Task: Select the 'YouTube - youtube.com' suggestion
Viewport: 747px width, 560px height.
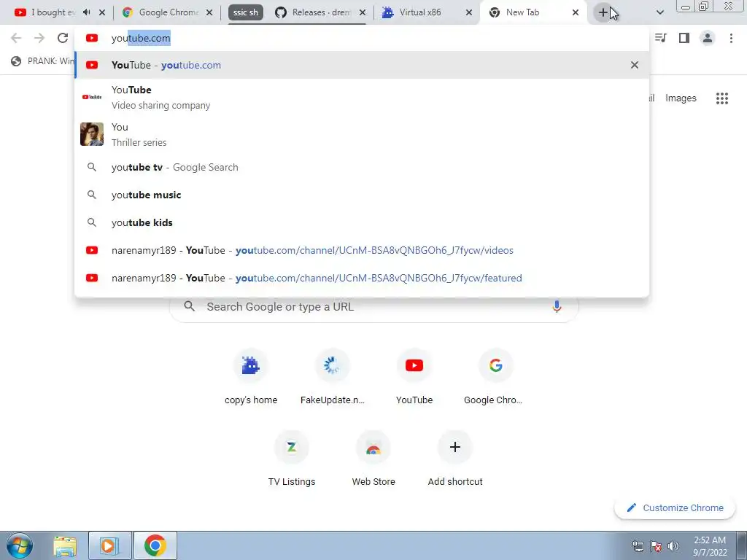Action: coord(362,65)
